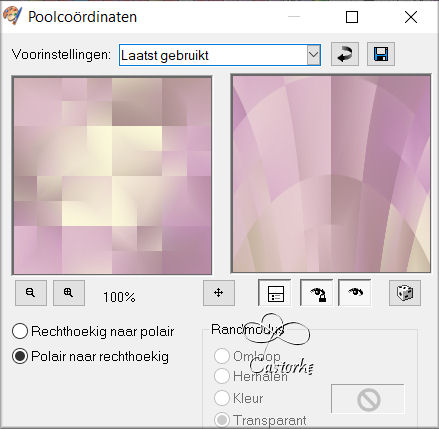Zoom in the preview with magnifier plus
The width and height of the screenshot is (439, 429).
pyautogui.click(x=69, y=293)
